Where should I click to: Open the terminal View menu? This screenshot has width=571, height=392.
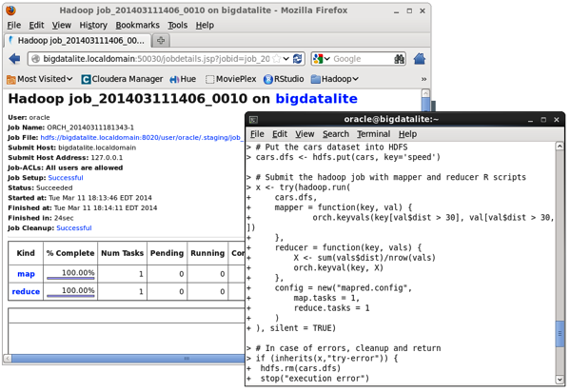pos(305,134)
